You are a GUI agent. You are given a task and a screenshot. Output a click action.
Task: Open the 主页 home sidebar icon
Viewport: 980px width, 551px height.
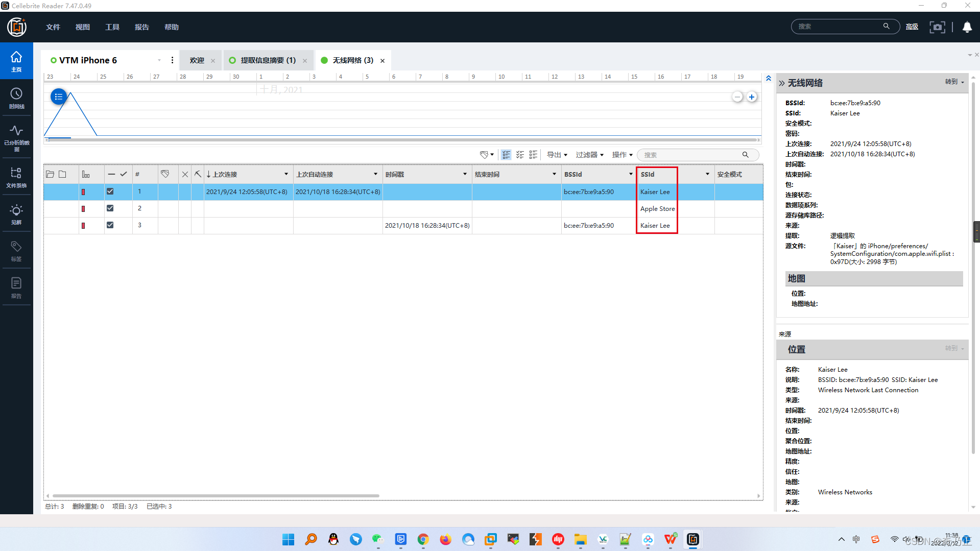(x=16, y=61)
